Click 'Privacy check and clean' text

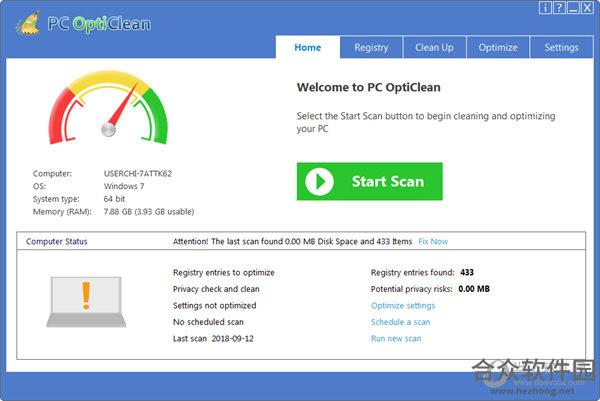coord(216,289)
